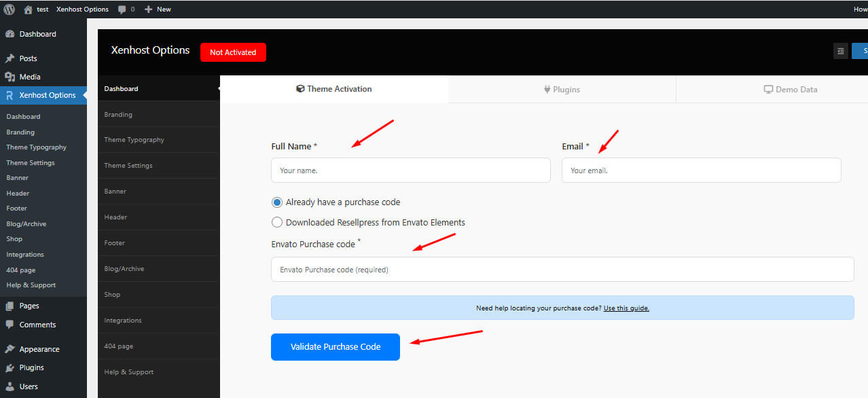Open Integrations in WordPress sidebar submenu
This screenshot has height=398, width=868.
(25, 255)
